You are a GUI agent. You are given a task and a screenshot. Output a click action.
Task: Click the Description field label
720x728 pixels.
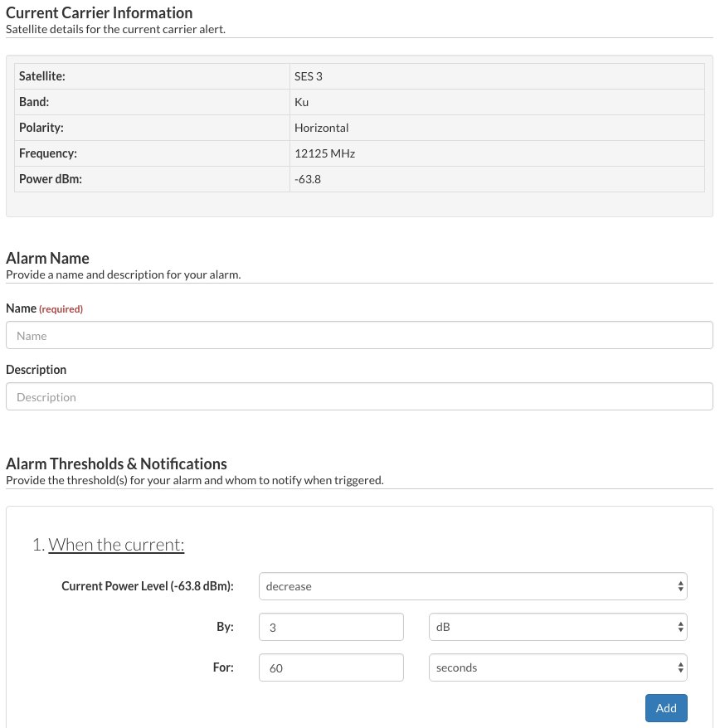point(36,370)
